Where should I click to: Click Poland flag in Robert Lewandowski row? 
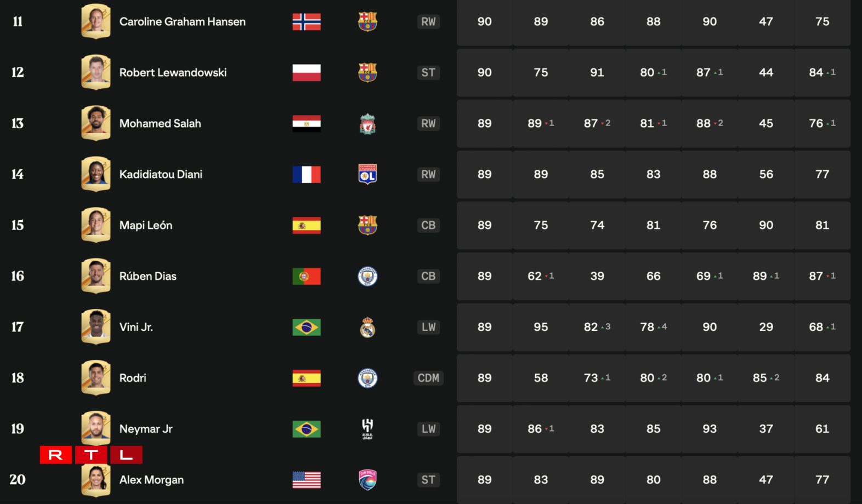[x=307, y=72]
